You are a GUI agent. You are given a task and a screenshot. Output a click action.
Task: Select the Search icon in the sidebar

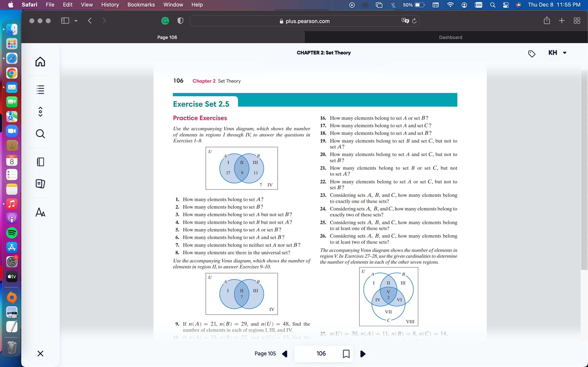[x=40, y=134]
